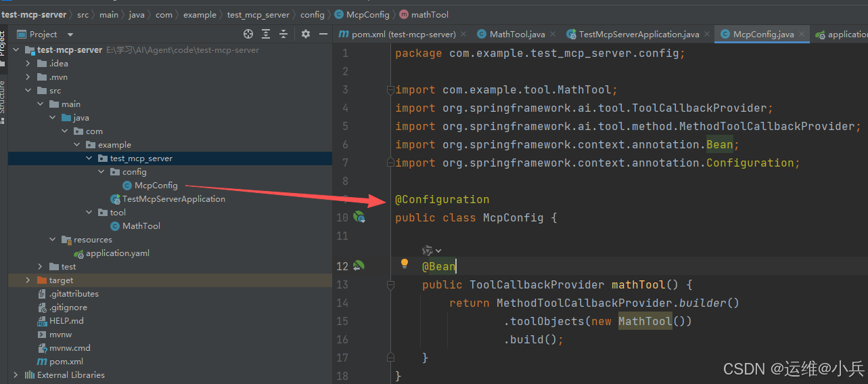Collapse the main folder arrow
Screen dimensions: 868x384
tap(40, 104)
